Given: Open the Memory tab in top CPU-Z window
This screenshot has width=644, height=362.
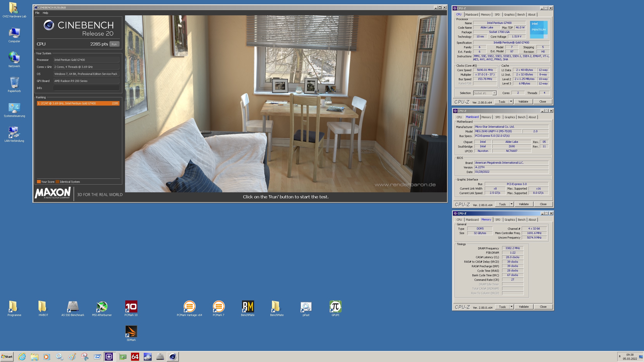Looking at the screenshot, I should (486, 15).
